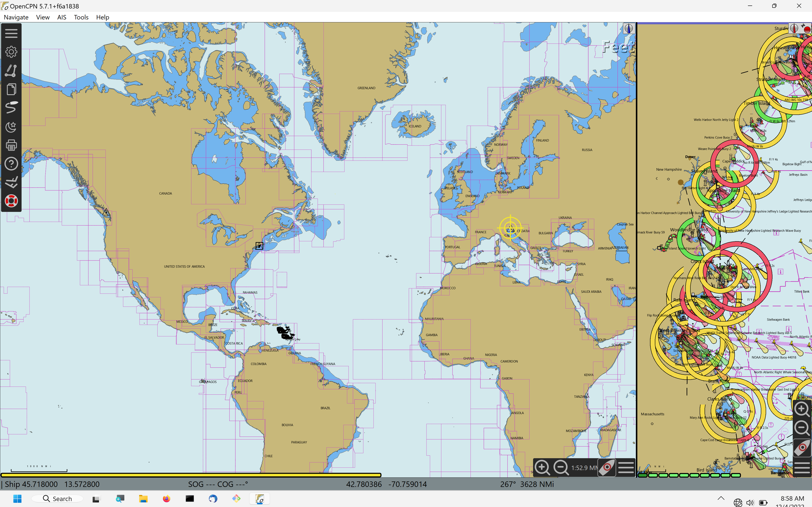Toggle track recording on
Screen dimensions: 812x507
point(11,108)
